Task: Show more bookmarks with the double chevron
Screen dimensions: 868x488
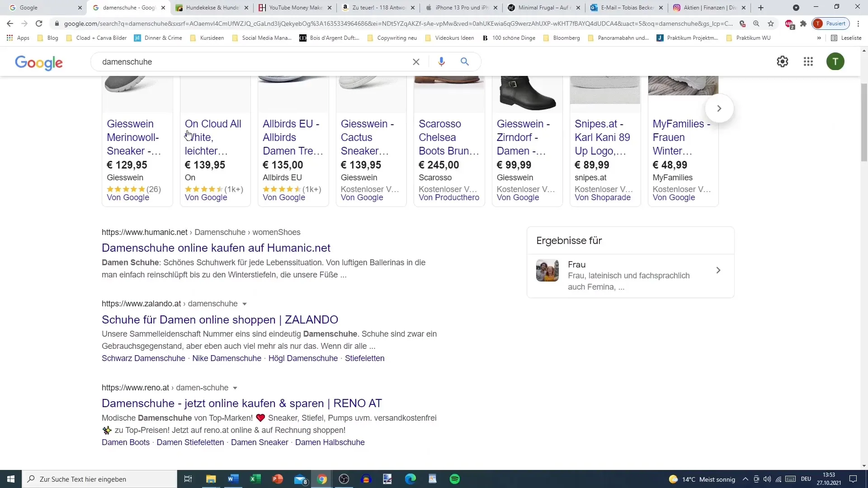Action: 819,38
